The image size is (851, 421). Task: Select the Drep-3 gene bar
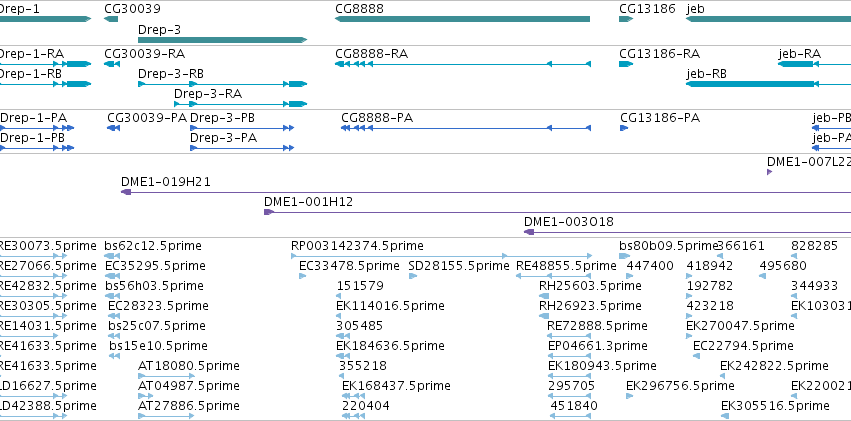(223, 40)
